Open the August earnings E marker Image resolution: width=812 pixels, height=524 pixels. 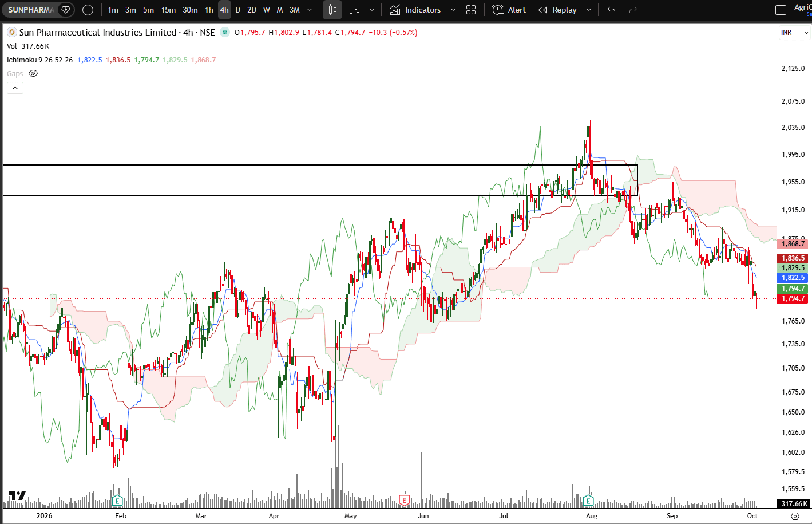[x=588, y=501]
